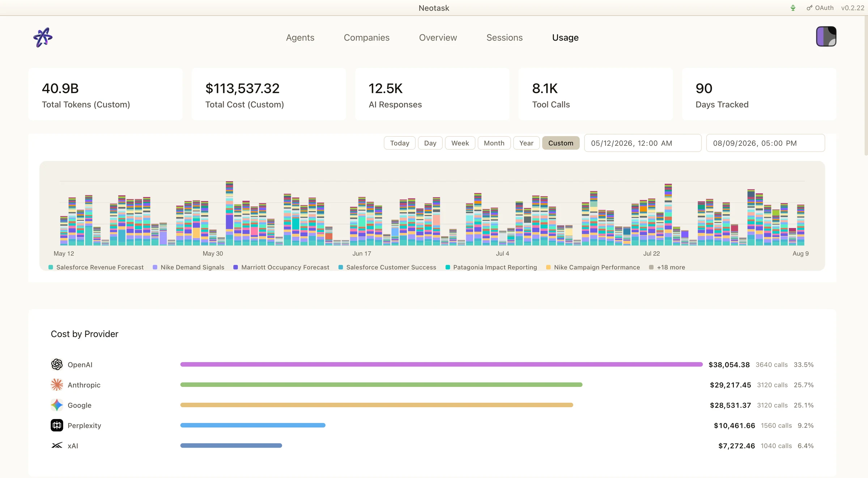Click the v0.2.22 version label
Image resolution: width=868 pixels, height=478 pixels.
(x=852, y=8)
